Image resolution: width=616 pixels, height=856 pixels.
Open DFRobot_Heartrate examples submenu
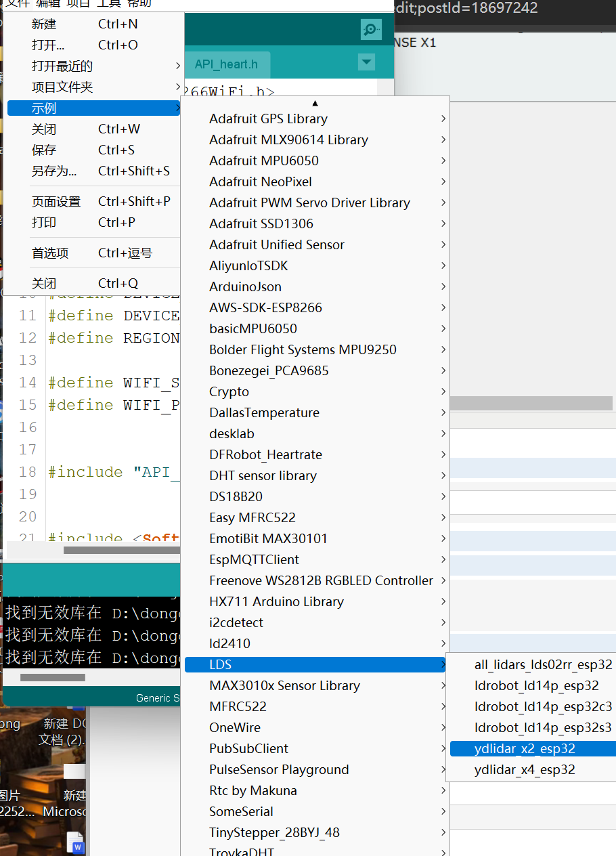[x=315, y=455]
